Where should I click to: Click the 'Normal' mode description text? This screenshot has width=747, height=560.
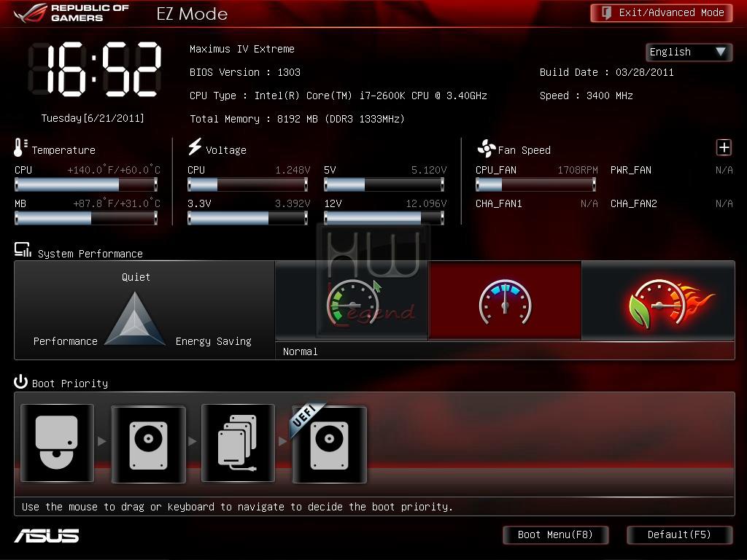click(x=300, y=351)
